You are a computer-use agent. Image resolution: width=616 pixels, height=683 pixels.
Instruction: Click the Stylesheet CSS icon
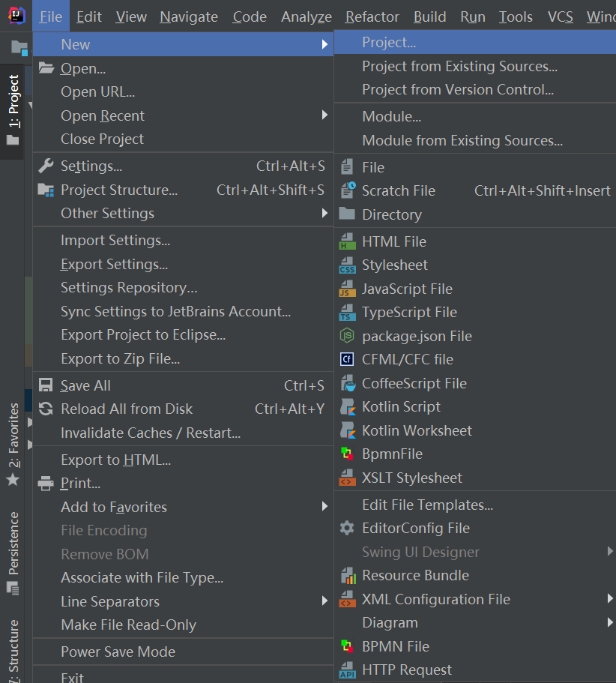[x=347, y=265]
